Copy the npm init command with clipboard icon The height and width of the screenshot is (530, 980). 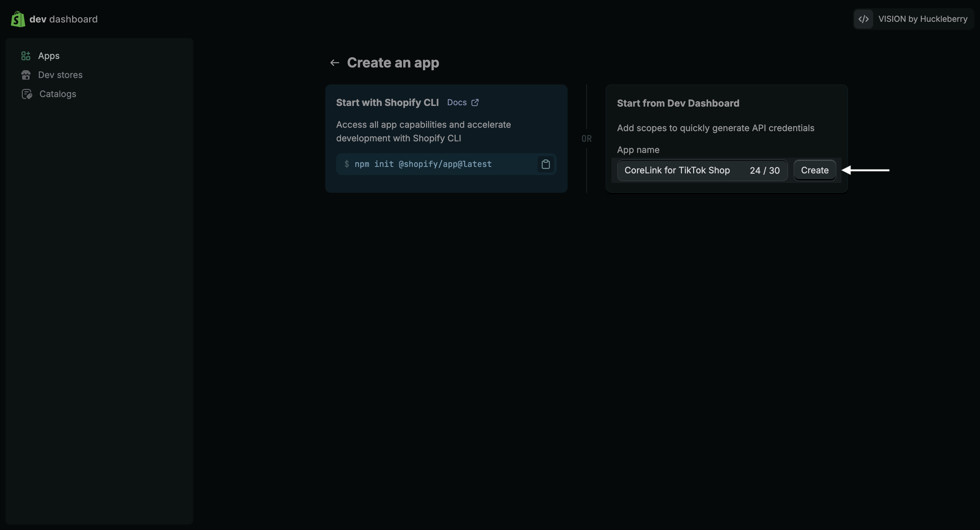click(x=545, y=164)
